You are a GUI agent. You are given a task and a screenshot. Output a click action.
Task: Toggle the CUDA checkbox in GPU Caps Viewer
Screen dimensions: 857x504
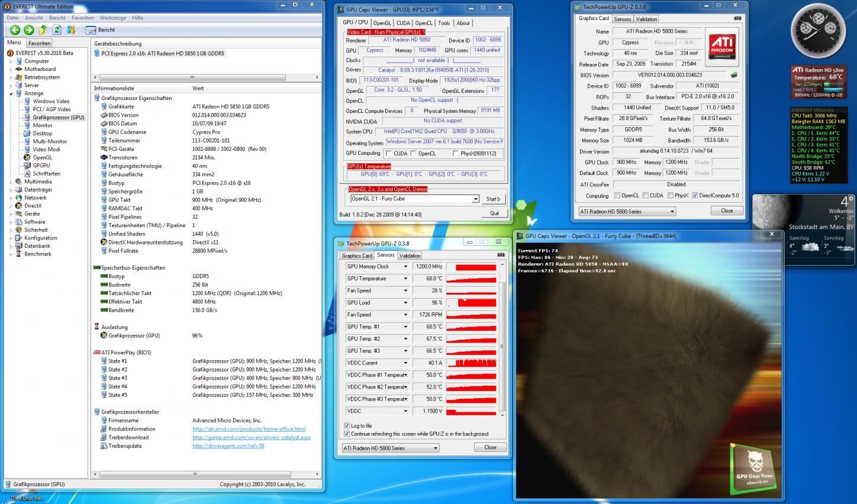click(x=388, y=153)
